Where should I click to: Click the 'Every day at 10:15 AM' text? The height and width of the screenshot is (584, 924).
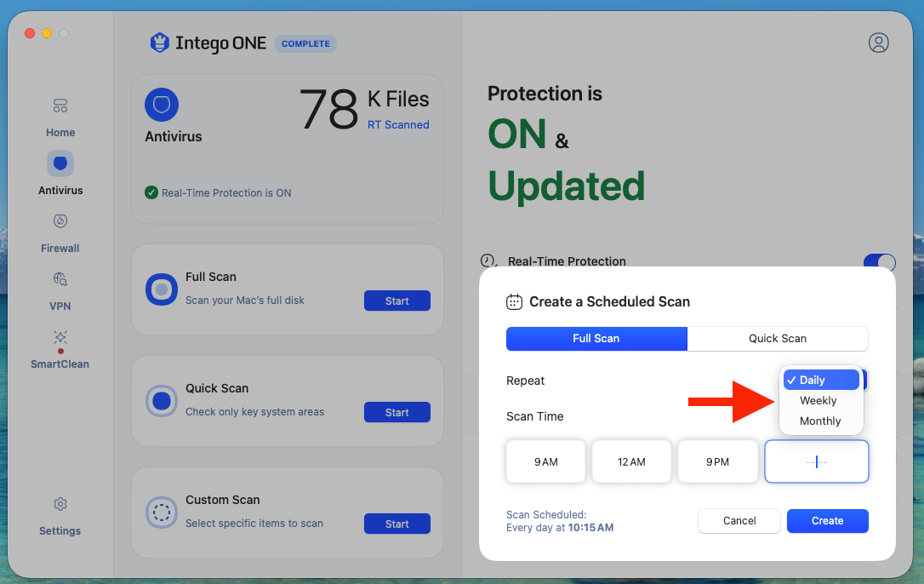560,527
